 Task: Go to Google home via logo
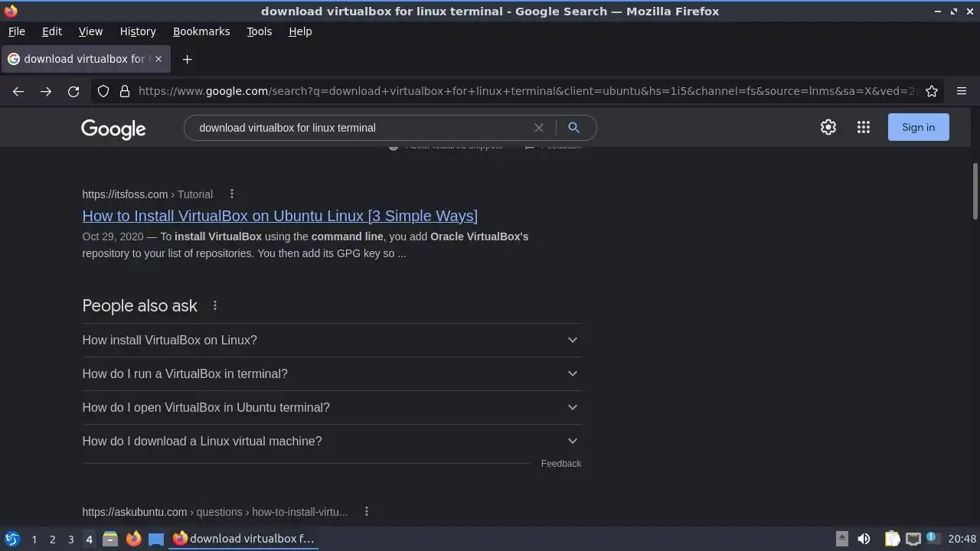click(x=113, y=129)
